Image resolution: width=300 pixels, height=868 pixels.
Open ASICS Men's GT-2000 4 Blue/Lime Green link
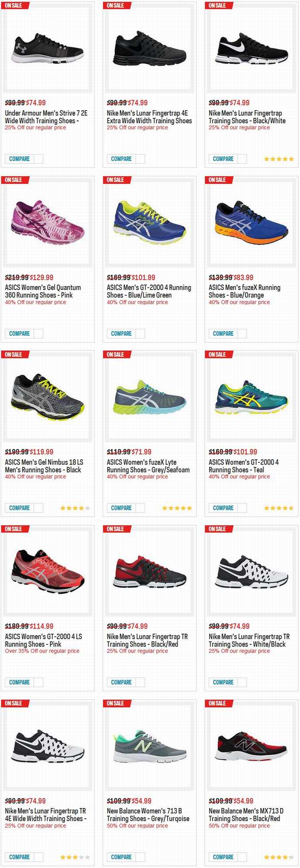149,291
